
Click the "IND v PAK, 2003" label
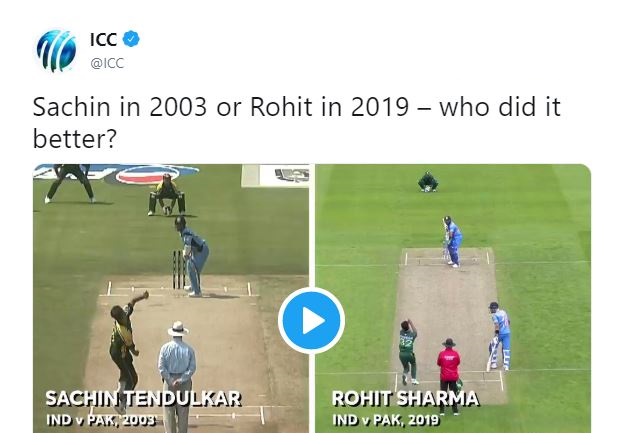(100, 420)
